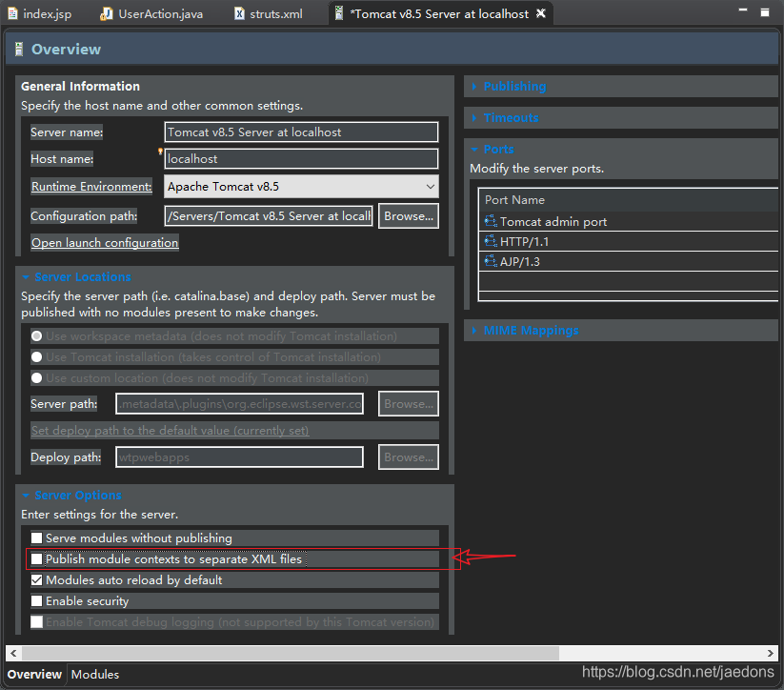
Task: Switch to the struts.xml tab
Action: pyautogui.click(x=269, y=14)
